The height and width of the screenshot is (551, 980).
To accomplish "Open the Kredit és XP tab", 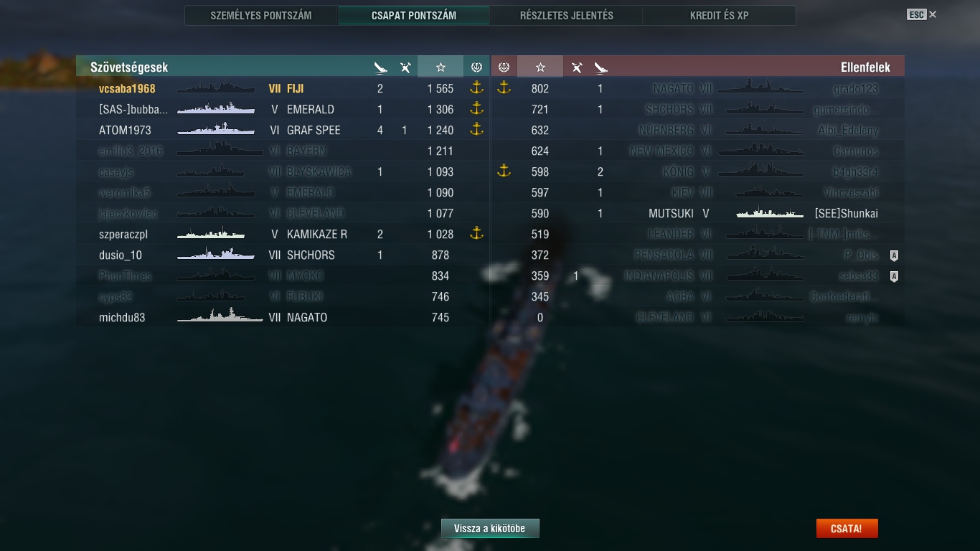I will (x=720, y=15).
